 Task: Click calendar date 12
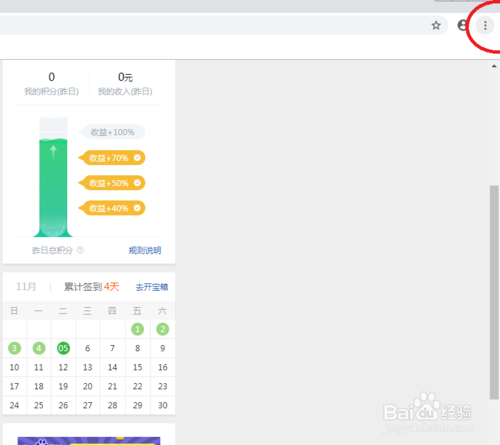(63, 367)
